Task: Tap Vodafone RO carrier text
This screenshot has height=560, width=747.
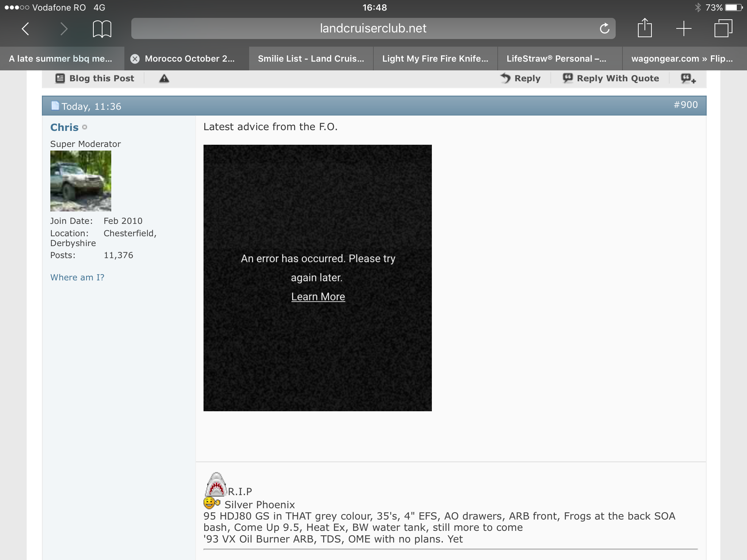Action: coord(59,7)
